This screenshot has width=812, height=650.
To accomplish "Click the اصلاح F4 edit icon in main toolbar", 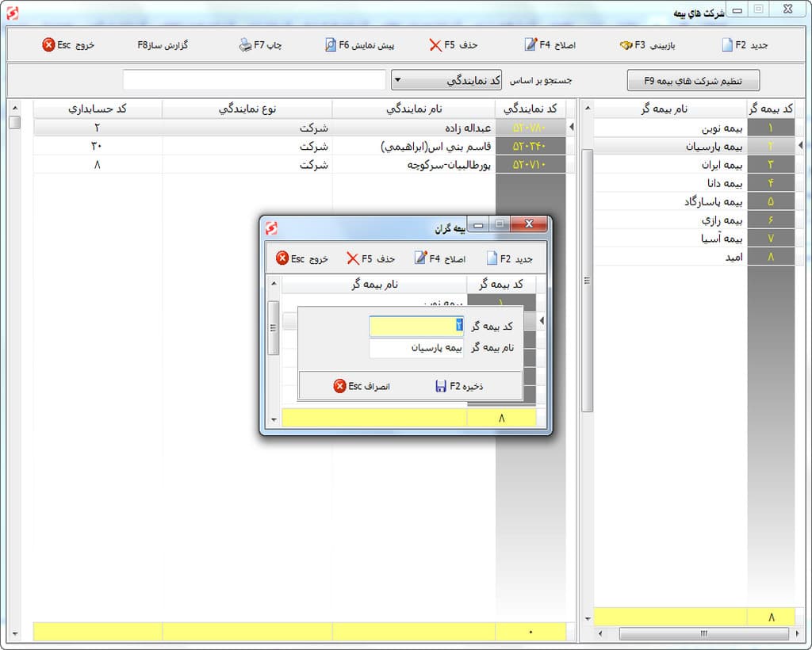I will [x=530, y=45].
